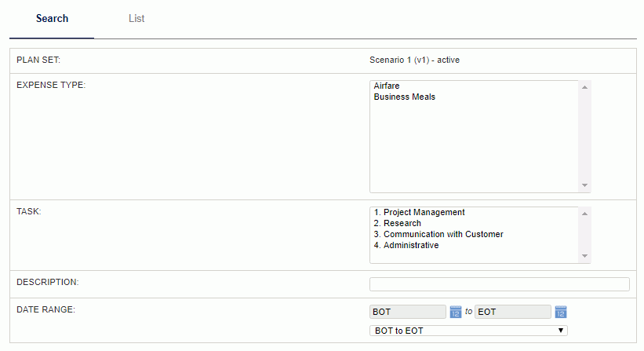
Task: Click Task list scroll-up arrow
Action: coord(585,214)
